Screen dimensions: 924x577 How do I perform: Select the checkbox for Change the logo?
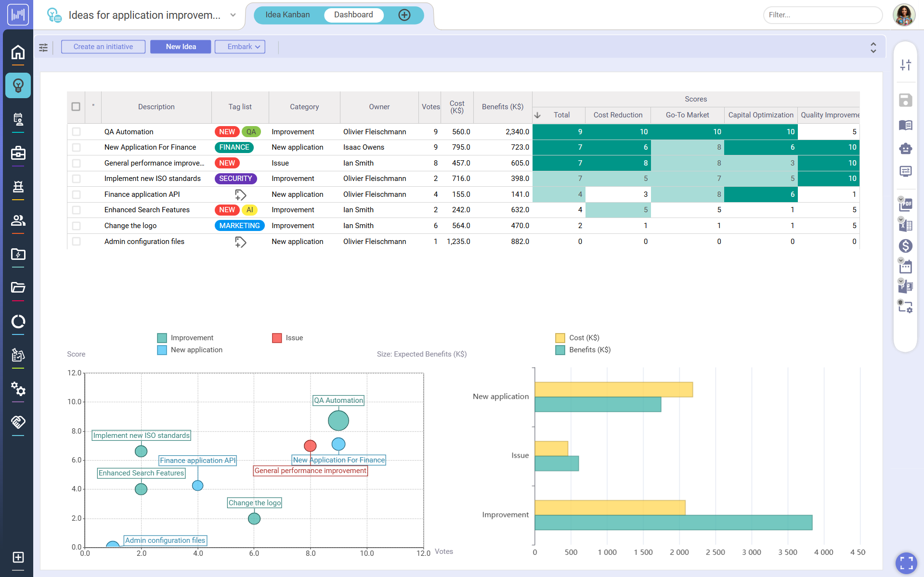tap(76, 225)
